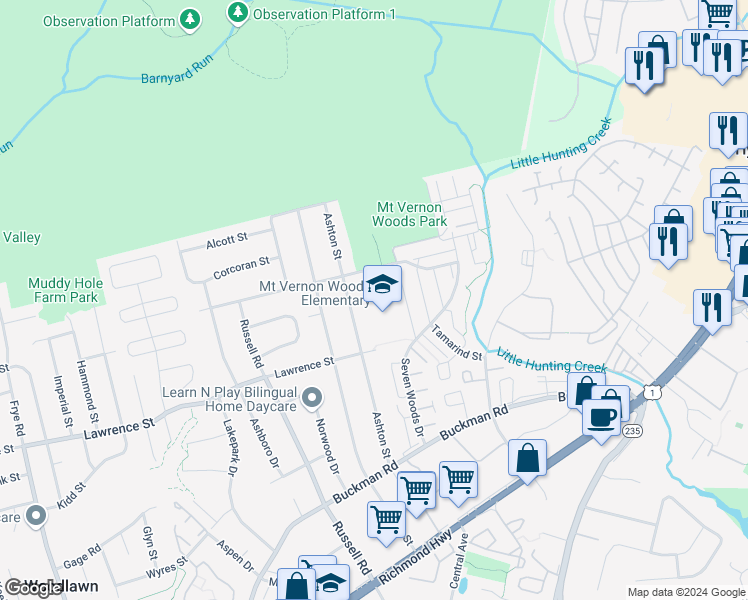Click the Barnyard Run stream label

(177, 70)
